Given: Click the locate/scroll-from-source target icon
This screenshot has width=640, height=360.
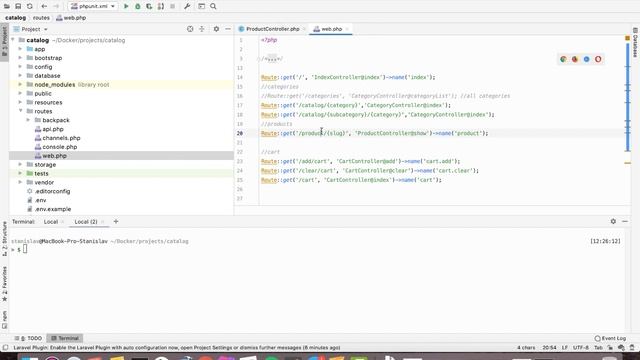Looking at the screenshot, I should tap(190, 29).
